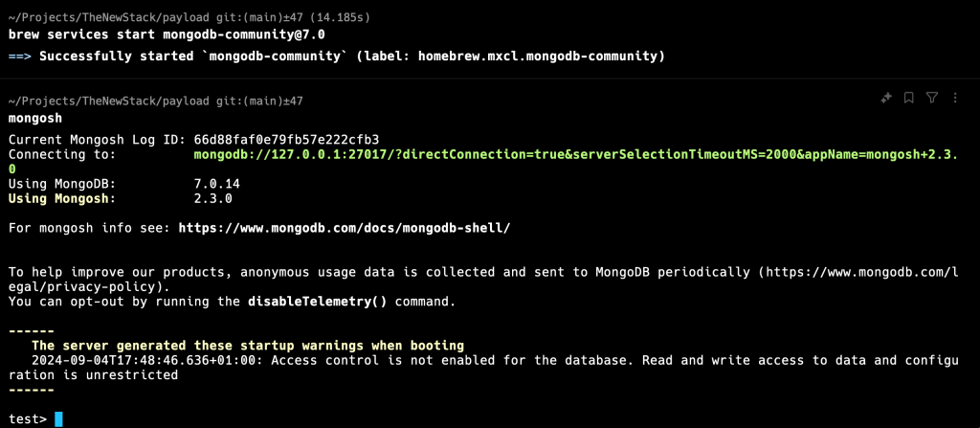
Task: Click the MongoDB version 7.0.14 value
Action: (217, 184)
